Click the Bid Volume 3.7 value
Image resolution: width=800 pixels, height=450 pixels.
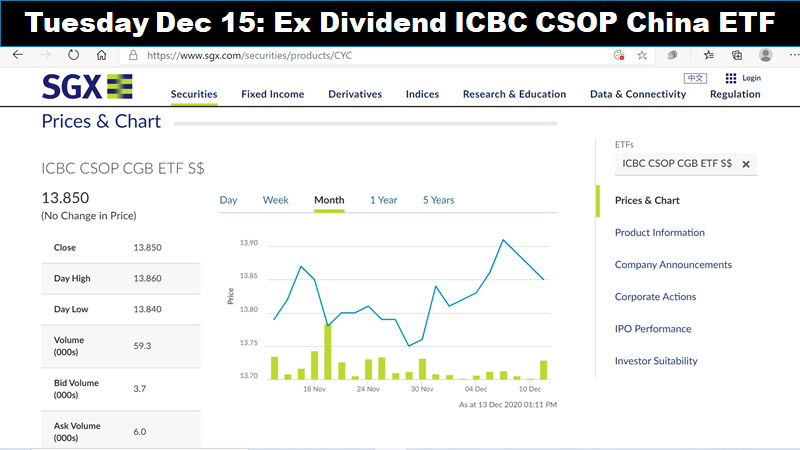[140, 389]
